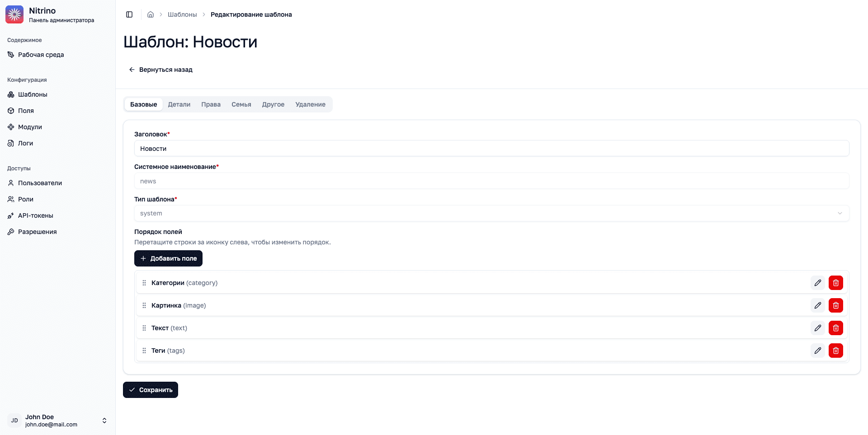Toggle the sidebar panel icon

tap(129, 14)
